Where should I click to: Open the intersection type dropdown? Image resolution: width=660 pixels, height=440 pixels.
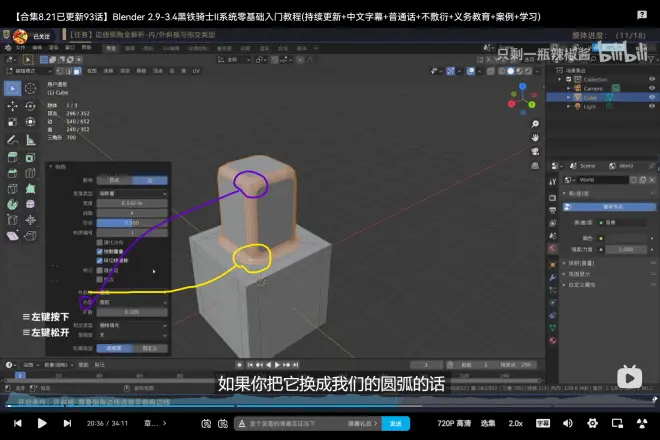[132, 325]
